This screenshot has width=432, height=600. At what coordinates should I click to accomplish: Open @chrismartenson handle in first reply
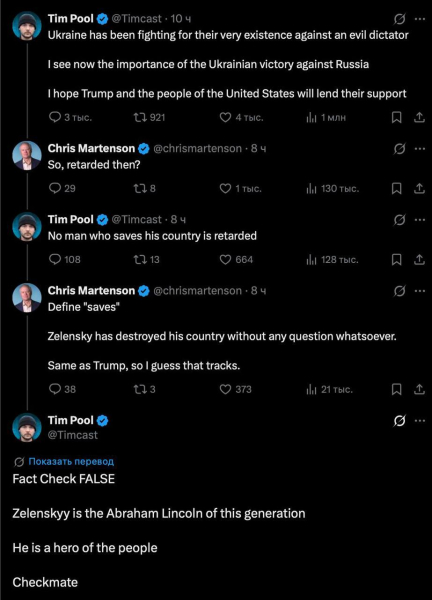(197, 148)
